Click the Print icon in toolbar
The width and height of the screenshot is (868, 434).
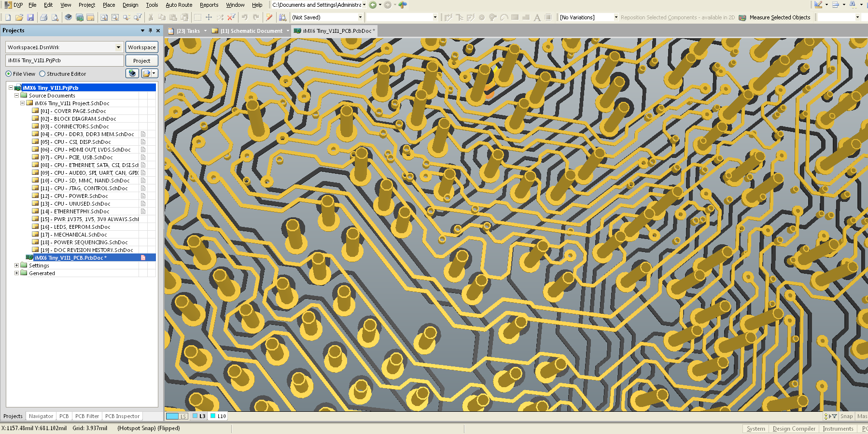[x=43, y=17]
